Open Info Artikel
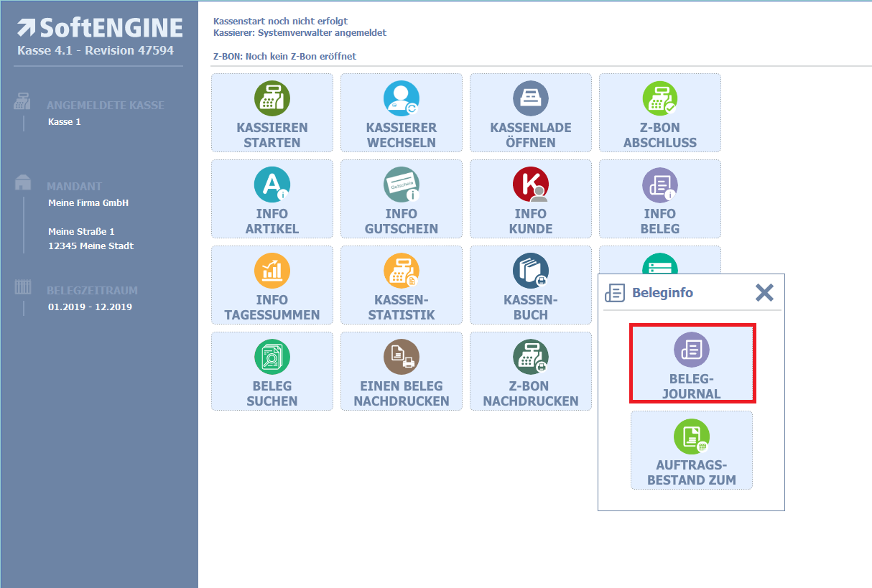This screenshot has height=588, width=872. (x=272, y=199)
